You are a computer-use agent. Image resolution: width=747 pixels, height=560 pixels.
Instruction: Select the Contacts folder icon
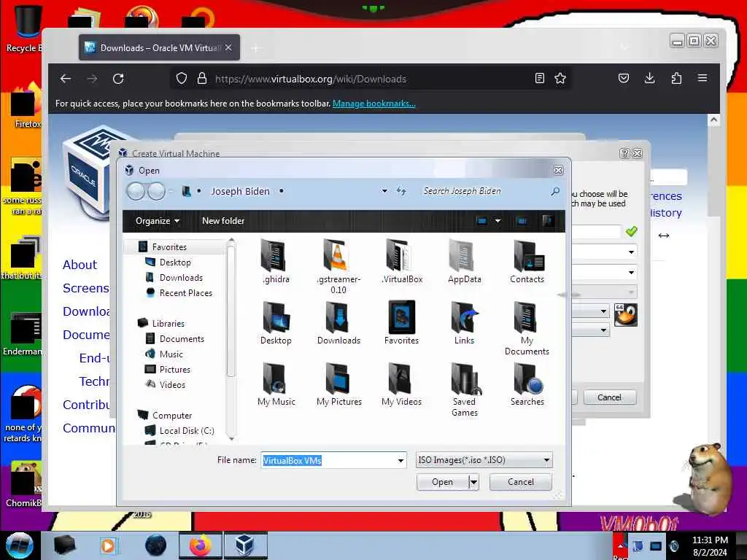click(527, 261)
